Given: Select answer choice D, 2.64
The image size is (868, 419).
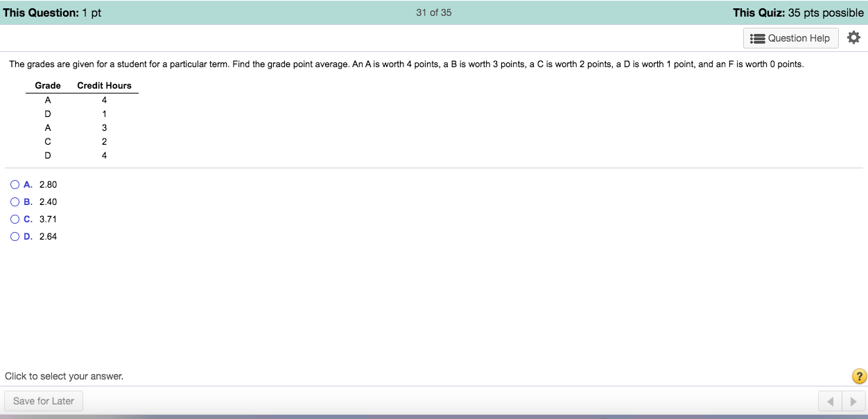Looking at the screenshot, I should point(15,235).
